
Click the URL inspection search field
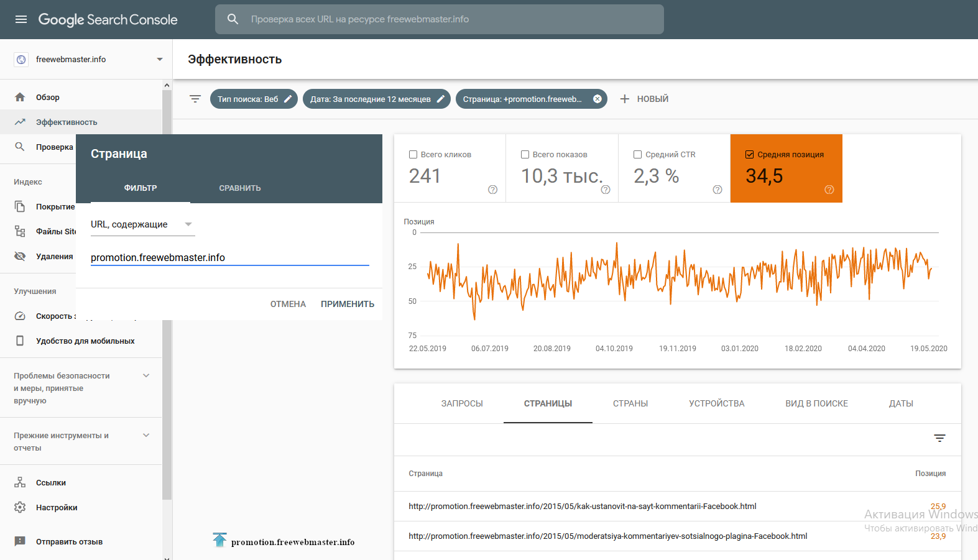[440, 19]
